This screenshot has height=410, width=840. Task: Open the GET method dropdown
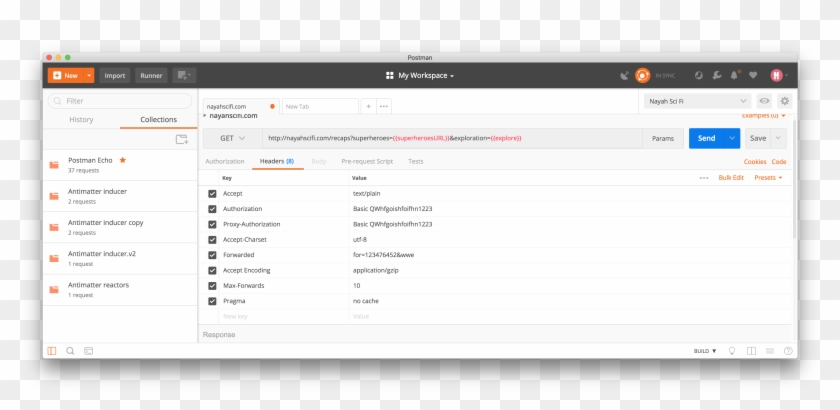[x=232, y=138]
